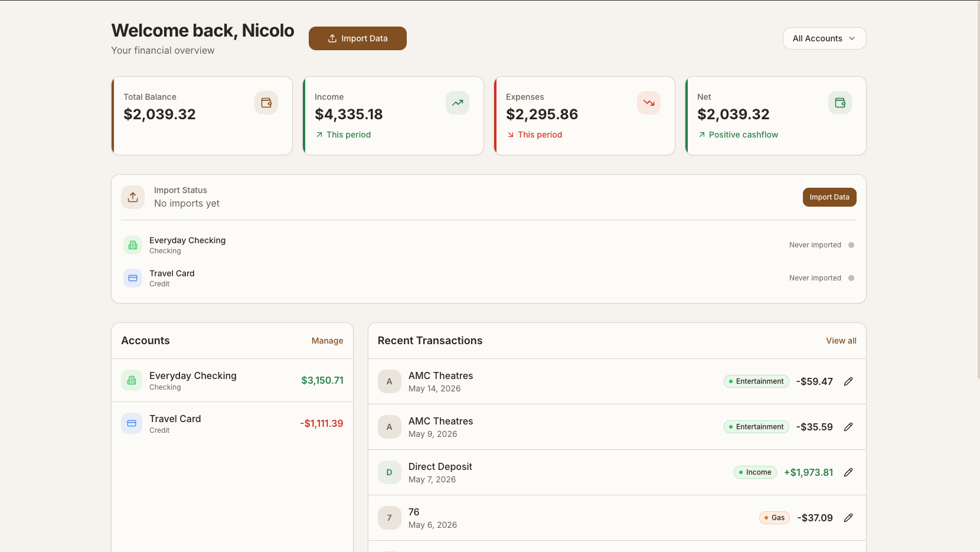
Task: Click the upload icon beside Import Status
Action: 133,197
